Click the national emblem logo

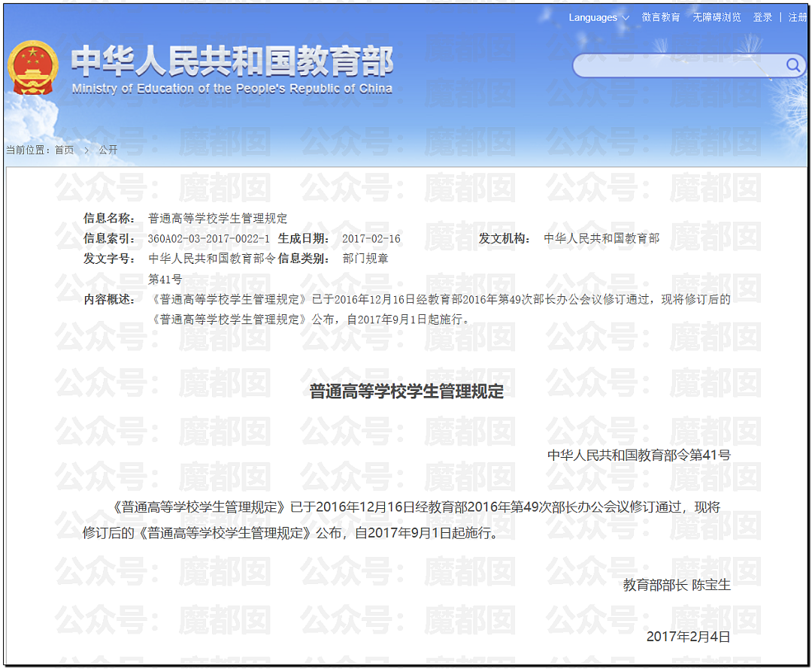pyautogui.click(x=32, y=68)
